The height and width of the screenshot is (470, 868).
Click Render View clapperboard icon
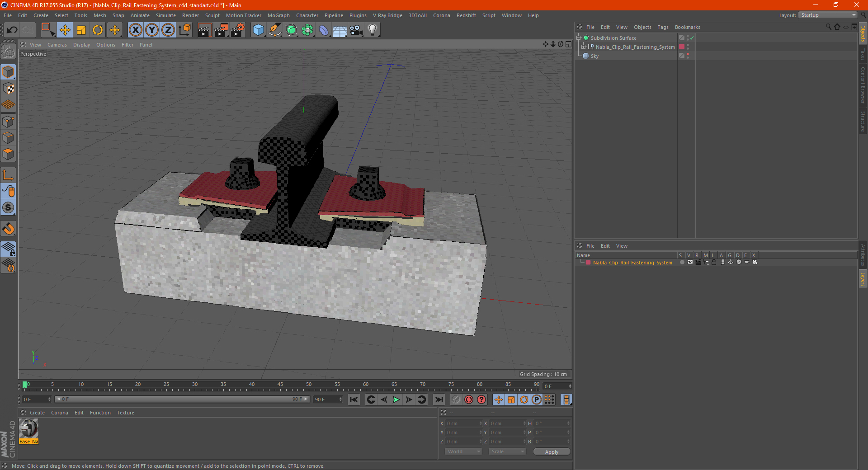(204, 30)
